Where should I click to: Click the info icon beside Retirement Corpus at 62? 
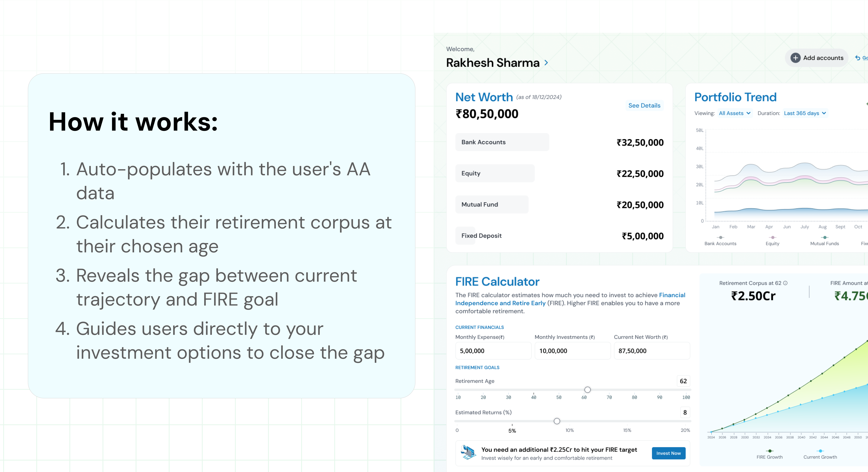click(785, 283)
